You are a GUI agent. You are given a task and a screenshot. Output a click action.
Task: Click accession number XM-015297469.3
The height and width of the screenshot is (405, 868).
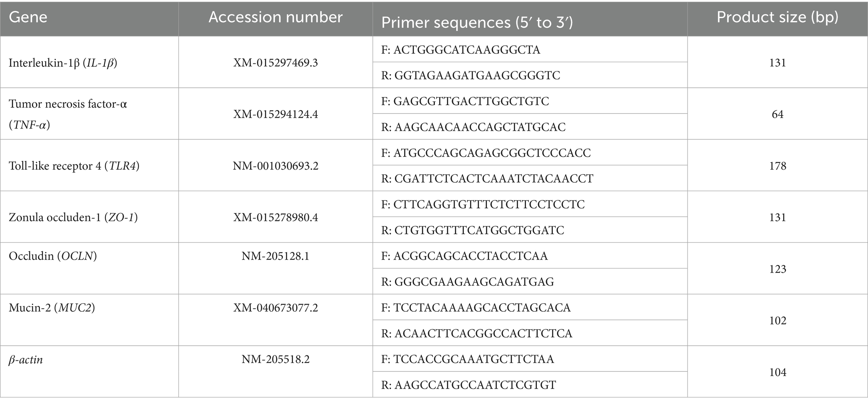click(275, 63)
